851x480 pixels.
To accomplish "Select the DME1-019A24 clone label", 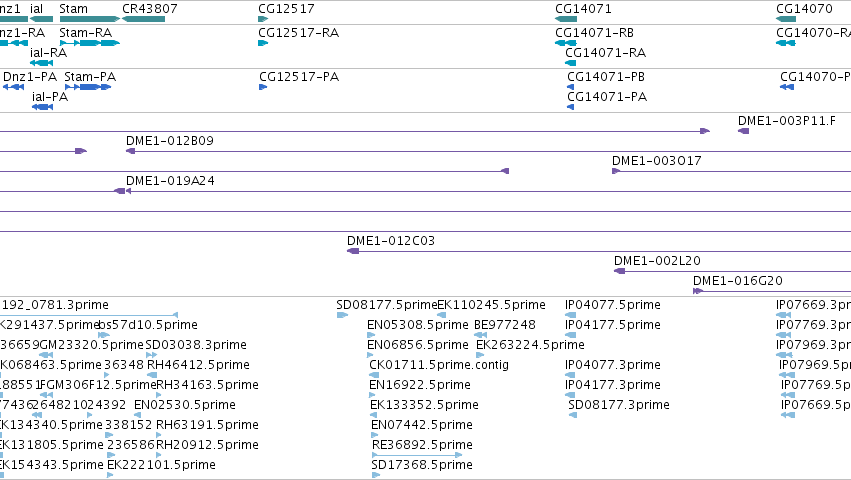I will [x=170, y=180].
